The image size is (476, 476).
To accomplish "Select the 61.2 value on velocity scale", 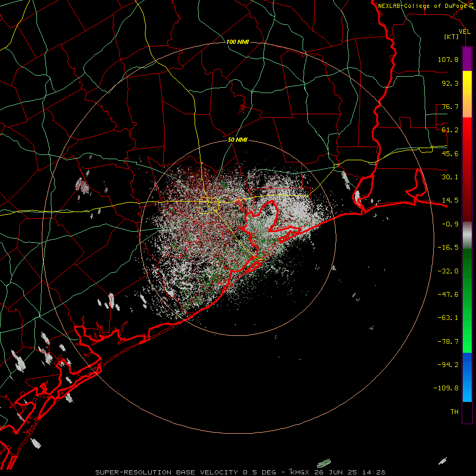I will (450, 130).
